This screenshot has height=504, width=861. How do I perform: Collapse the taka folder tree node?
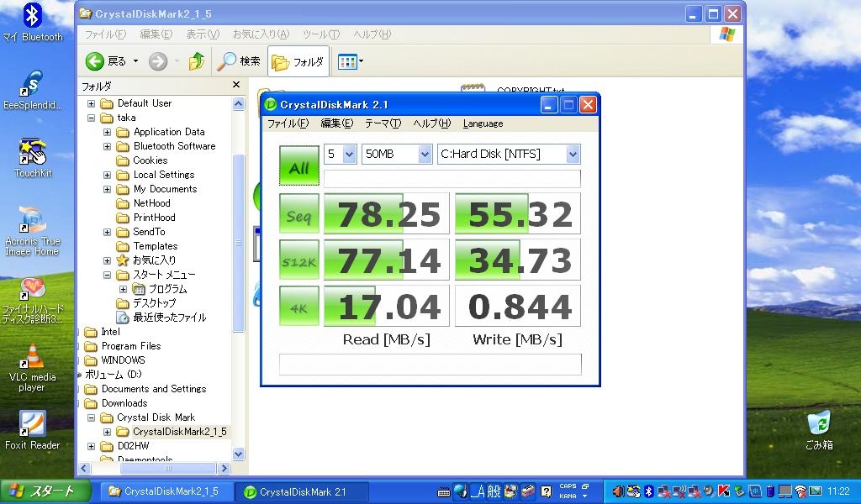coord(92,118)
